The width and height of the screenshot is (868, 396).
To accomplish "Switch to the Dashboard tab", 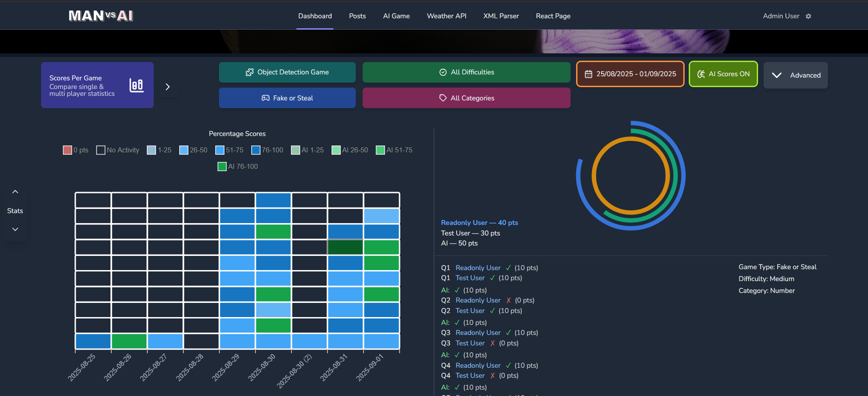I will (315, 16).
